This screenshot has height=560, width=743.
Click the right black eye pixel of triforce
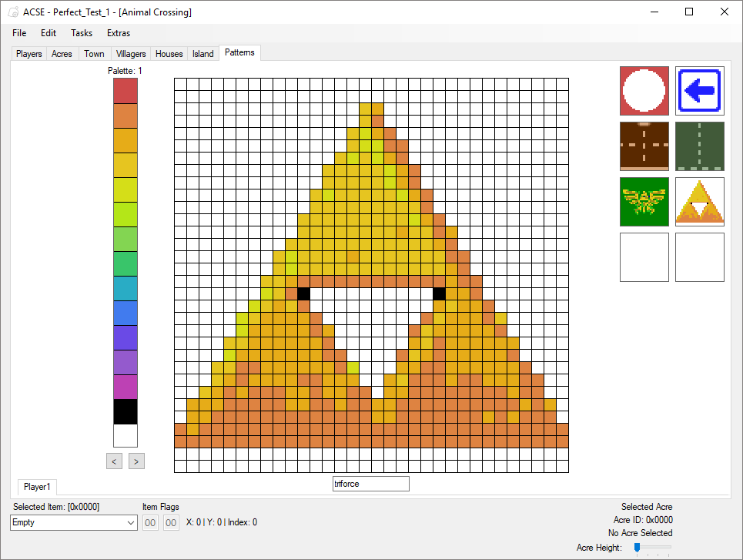[440, 294]
